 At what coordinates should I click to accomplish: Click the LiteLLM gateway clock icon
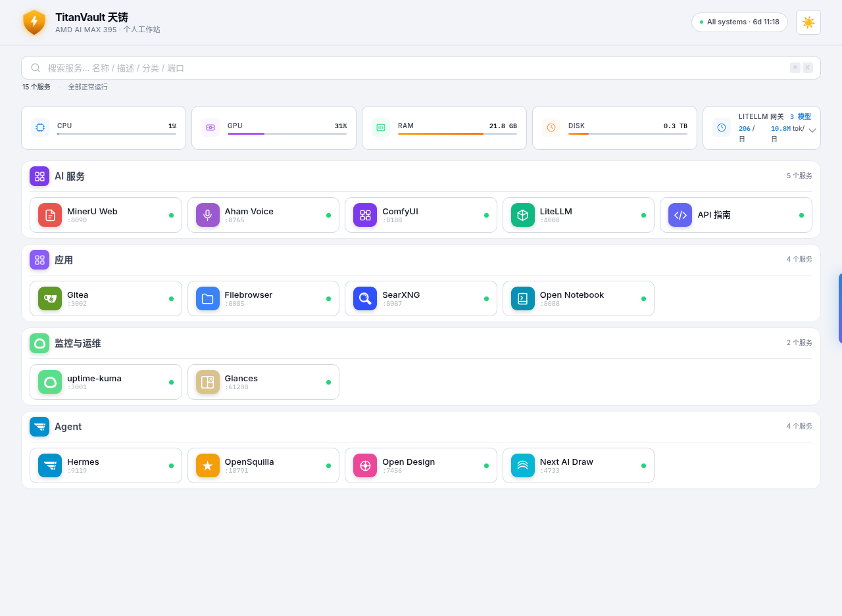coord(722,128)
